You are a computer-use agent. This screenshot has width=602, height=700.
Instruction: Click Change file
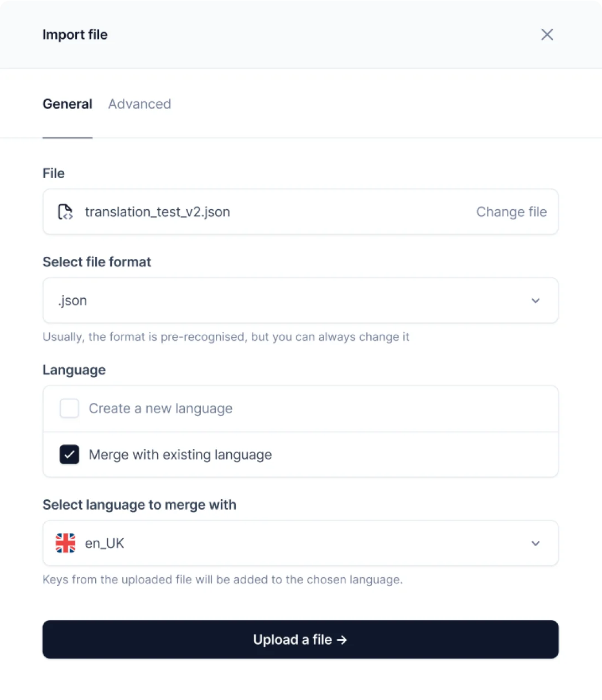511,212
